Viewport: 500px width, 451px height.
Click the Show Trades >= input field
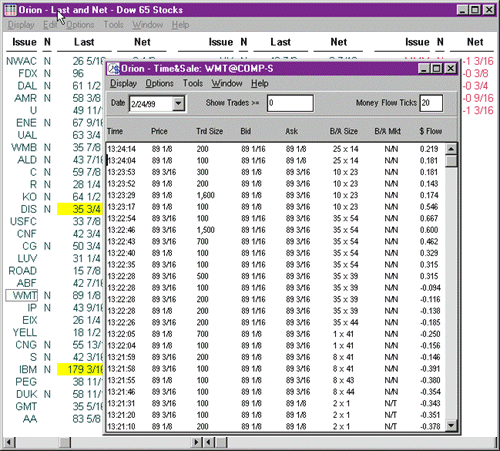pos(290,103)
